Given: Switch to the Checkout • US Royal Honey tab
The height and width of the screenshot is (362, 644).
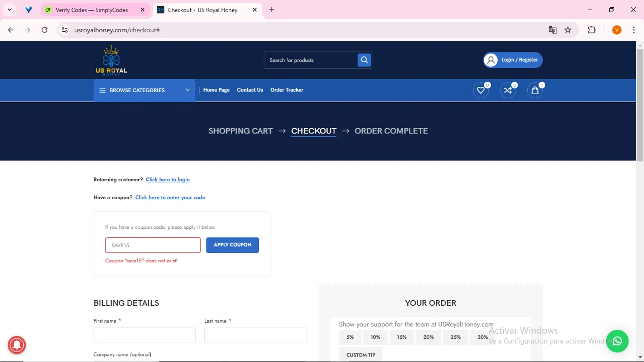Looking at the screenshot, I should click(x=207, y=10).
